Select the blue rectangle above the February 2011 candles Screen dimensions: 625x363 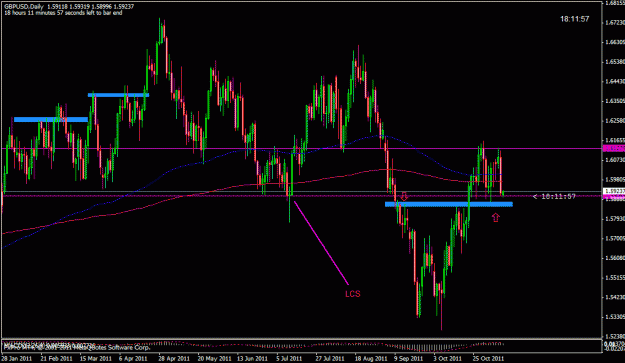point(51,120)
